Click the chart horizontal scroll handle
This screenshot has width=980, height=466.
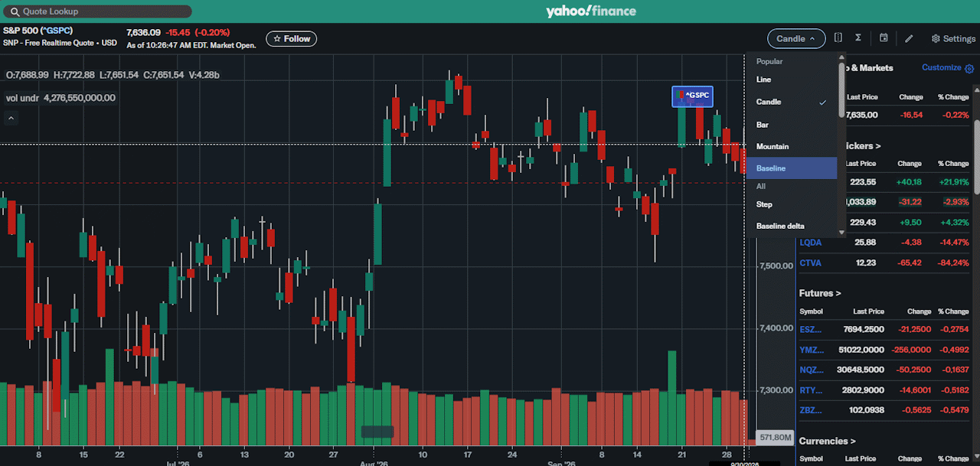[x=377, y=432]
